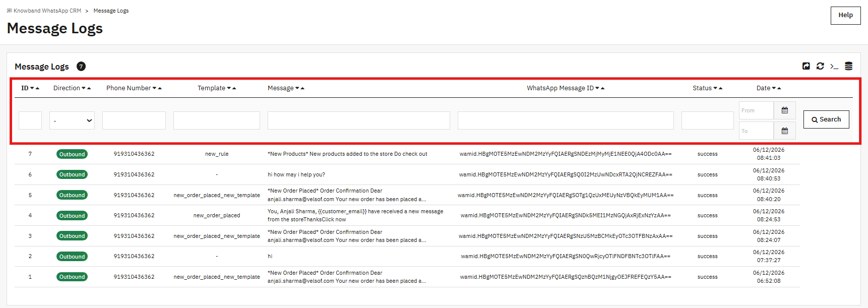Sort Status column ascending
The height and width of the screenshot is (308, 868).
pos(721,88)
